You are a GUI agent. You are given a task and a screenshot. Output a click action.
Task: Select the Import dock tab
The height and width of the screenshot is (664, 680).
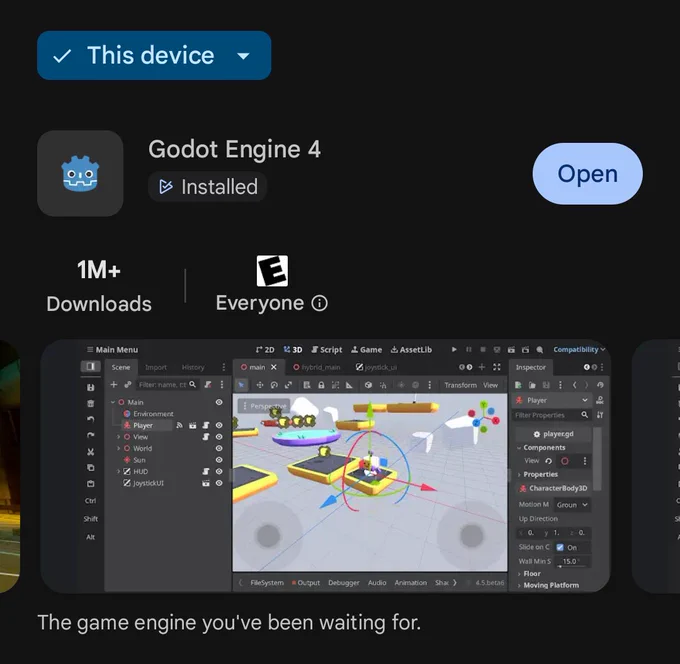156,367
